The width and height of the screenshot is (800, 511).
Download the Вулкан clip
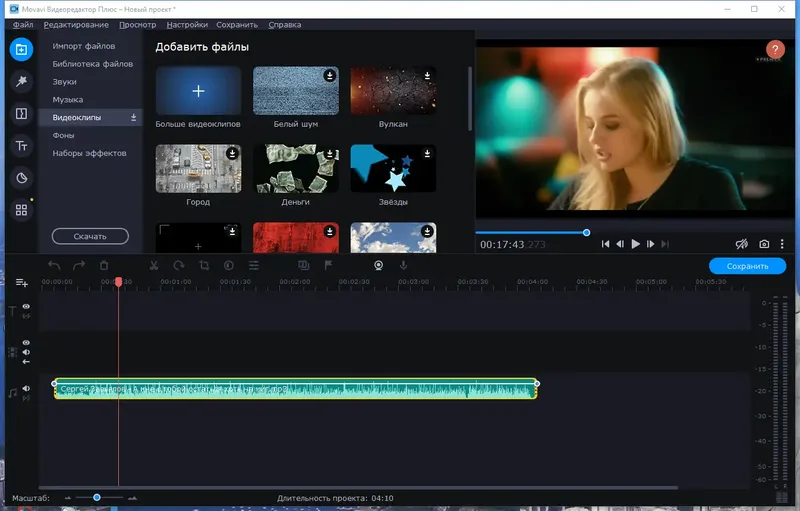427,75
